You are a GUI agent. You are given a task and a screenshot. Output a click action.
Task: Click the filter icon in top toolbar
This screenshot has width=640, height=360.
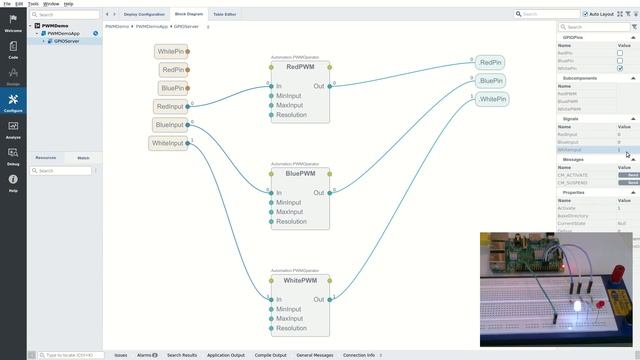tap(628, 14)
